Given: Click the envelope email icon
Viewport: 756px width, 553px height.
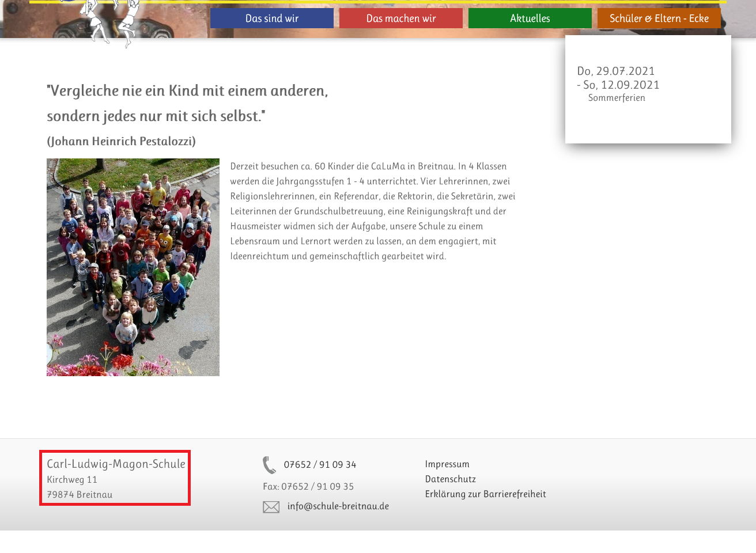Looking at the screenshot, I should coord(271,507).
